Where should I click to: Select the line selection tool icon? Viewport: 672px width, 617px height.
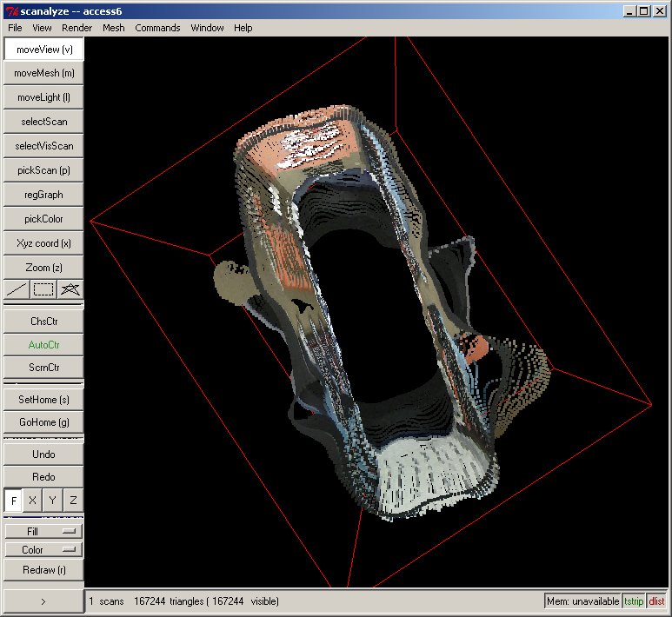[x=17, y=289]
